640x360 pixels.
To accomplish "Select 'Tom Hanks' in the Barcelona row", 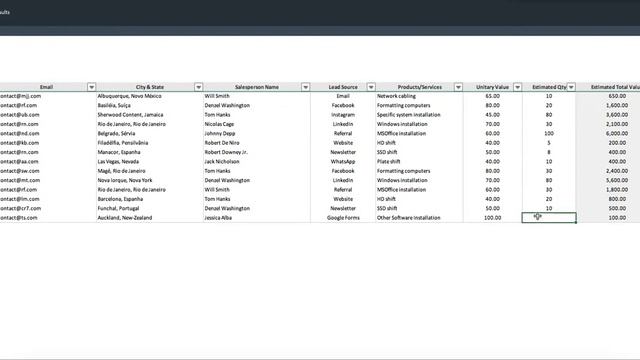I will (257, 199).
